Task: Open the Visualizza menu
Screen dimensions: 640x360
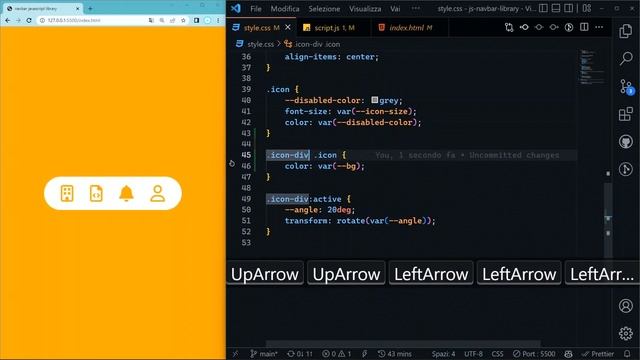Action: 365,9
